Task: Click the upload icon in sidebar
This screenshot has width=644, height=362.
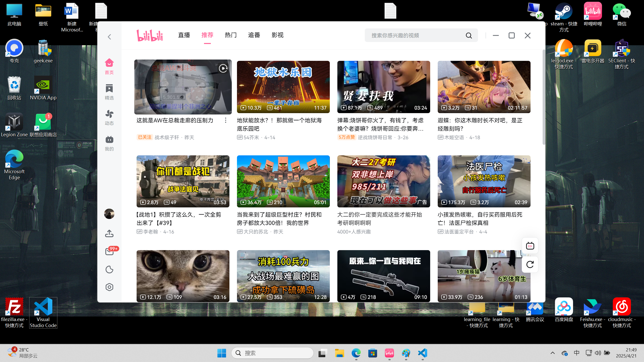Action: pyautogui.click(x=109, y=234)
